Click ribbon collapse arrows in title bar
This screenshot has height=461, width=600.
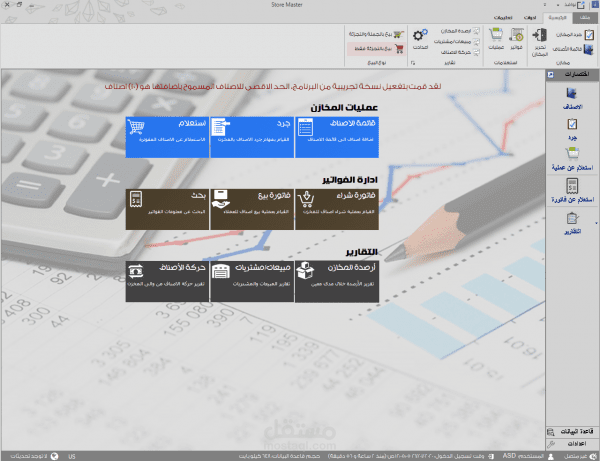545,5
